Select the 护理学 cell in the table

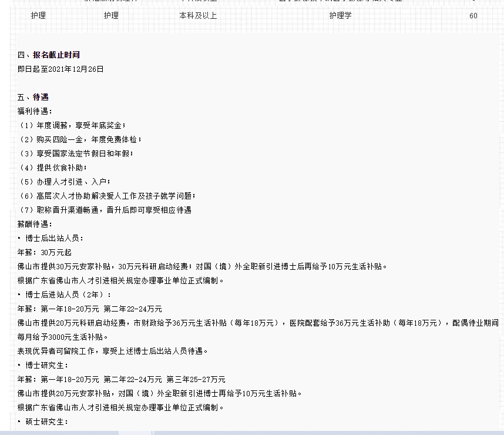[x=340, y=15]
